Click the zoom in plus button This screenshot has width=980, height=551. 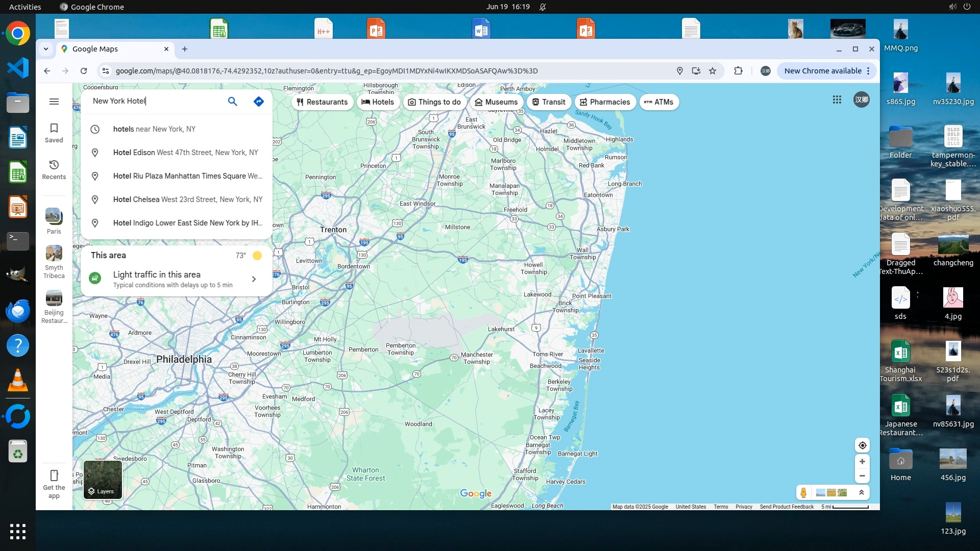(x=862, y=462)
